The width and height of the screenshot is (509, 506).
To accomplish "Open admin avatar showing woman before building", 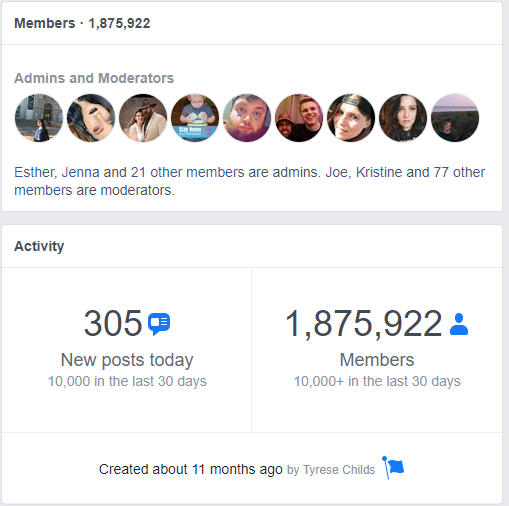I will coord(39,118).
